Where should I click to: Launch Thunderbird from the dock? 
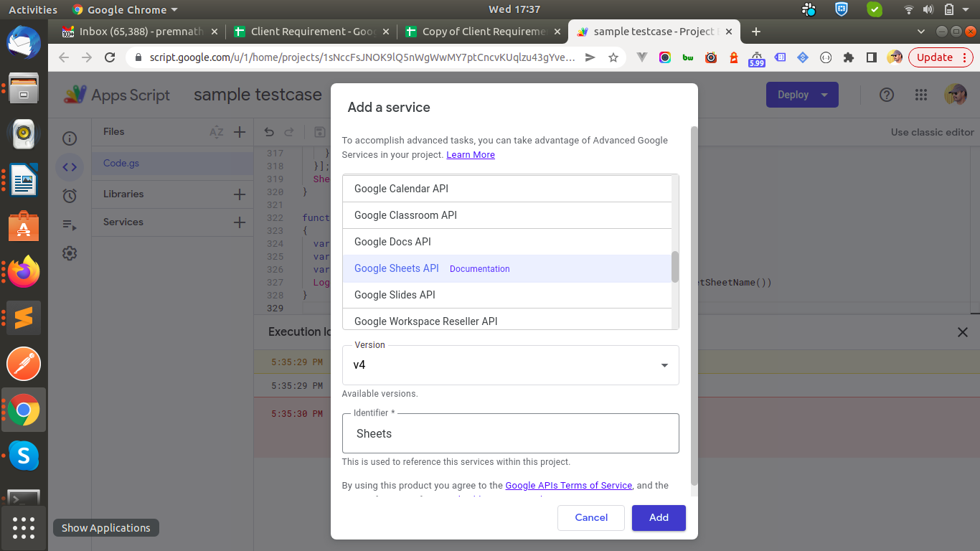point(24,42)
